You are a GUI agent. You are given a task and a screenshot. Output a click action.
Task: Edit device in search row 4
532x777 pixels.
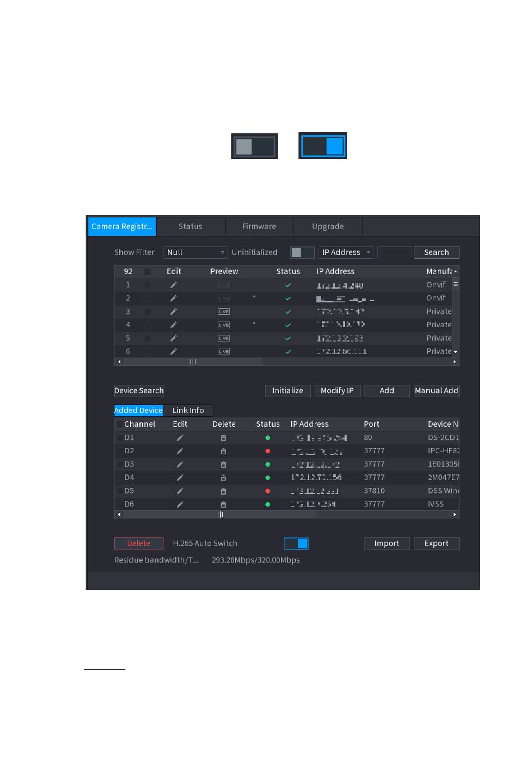tap(174, 325)
